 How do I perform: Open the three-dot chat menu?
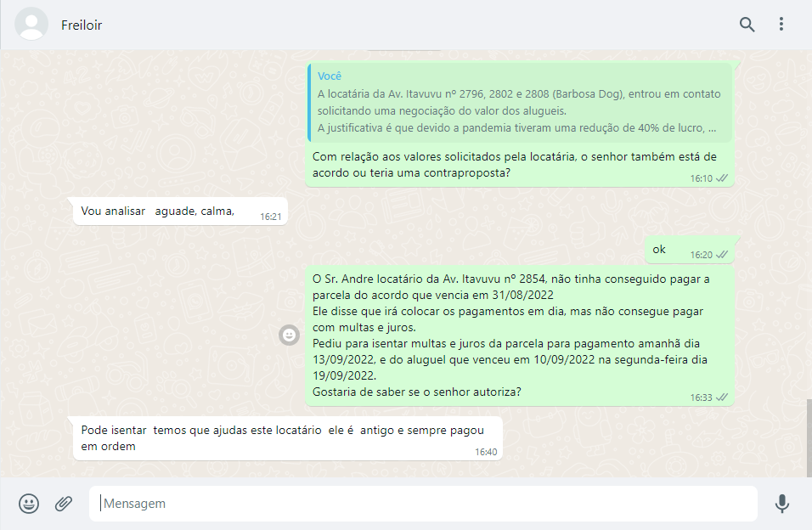[781, 25]
